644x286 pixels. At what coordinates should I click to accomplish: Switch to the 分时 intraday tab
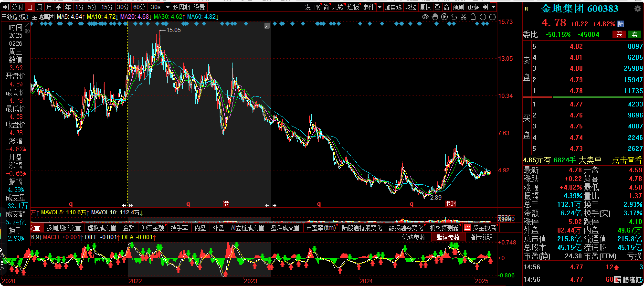(17, 7)
